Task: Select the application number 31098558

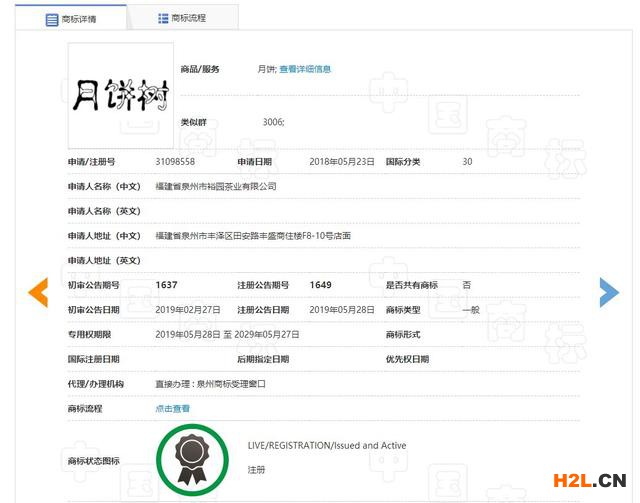Action: [x=175, y=162]
